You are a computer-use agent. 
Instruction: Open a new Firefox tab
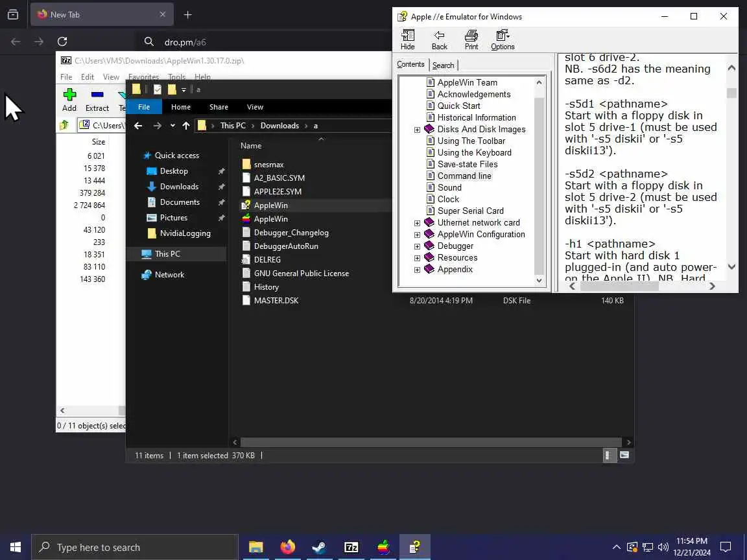[x=187, y=15]
